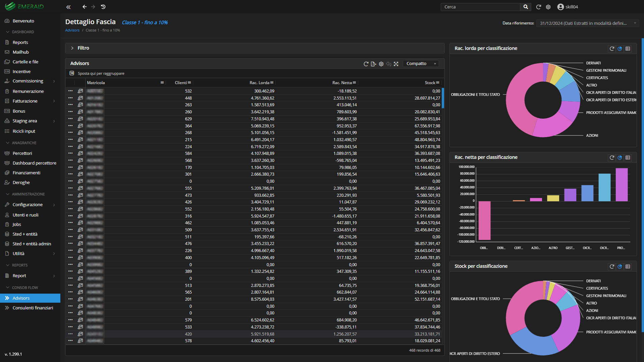Image resolution: width=644 pixels, height=362 pixels.
Task: Open Rac. Lorda column menu
Action: [272, 82]
